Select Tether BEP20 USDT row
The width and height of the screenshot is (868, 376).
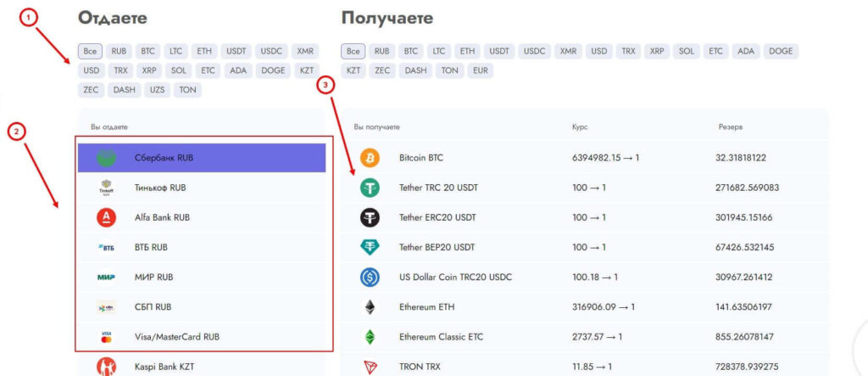[x=437, y=247]
